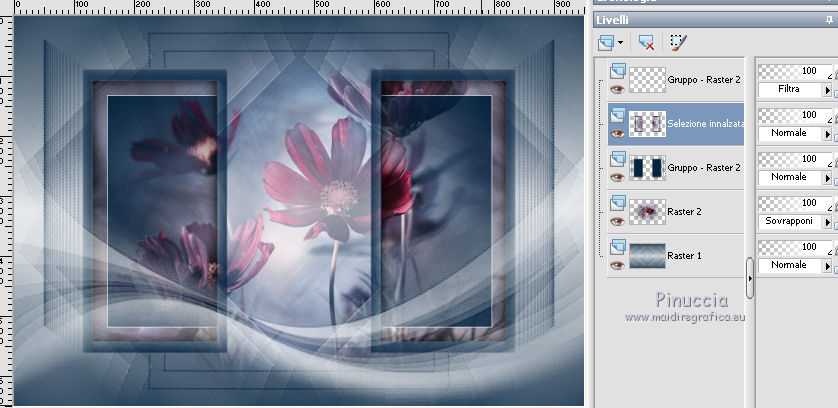
Task: Click layer type icon of dark-blue Gruppo - Raster 2
Action: (618, 158)
